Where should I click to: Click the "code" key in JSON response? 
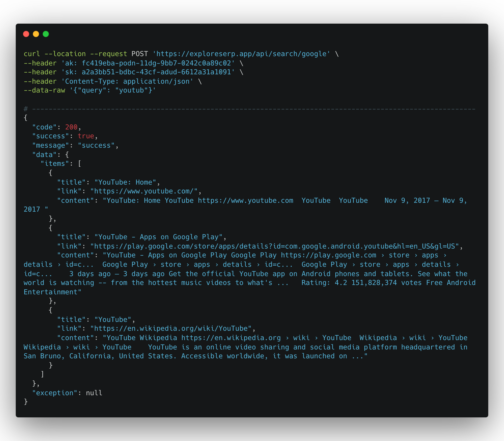44,127
